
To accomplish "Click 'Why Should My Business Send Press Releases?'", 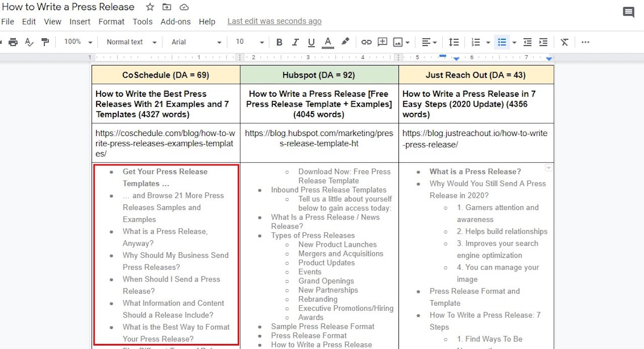I will (176, 261).
